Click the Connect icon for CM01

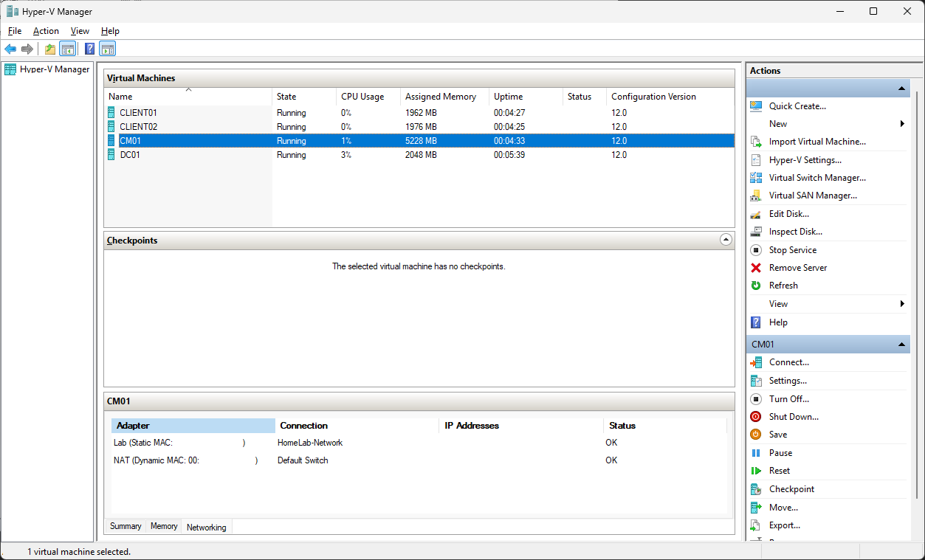pyautogui.click(x=756, y=362)
